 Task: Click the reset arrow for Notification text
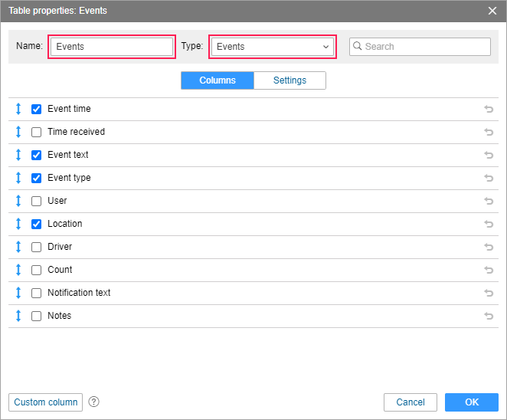coord(489,293)
